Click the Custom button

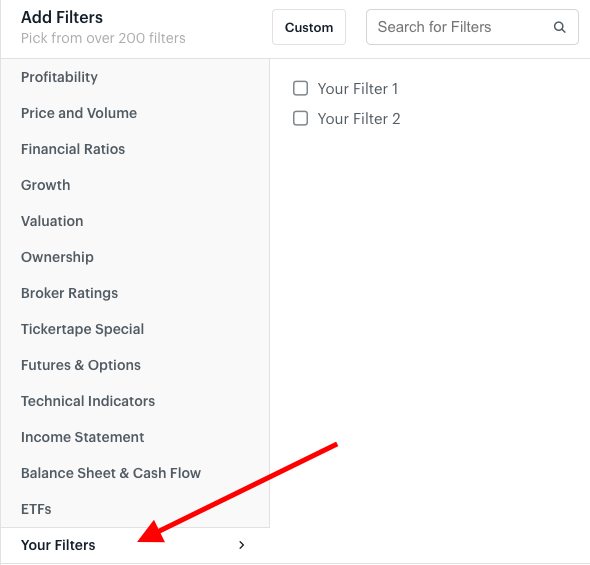tap(309, 27)
